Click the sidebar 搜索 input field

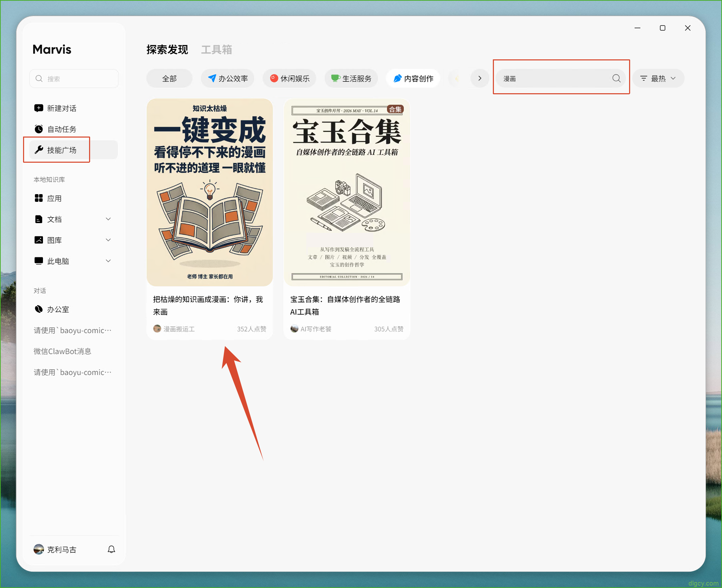pyautogui.click(x=74, y=79)
